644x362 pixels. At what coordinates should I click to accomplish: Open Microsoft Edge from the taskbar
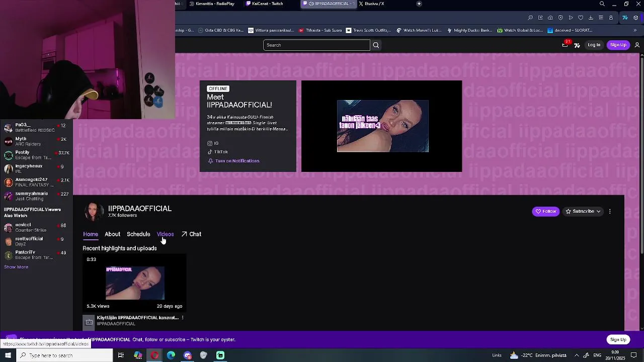tap(171, 355)
